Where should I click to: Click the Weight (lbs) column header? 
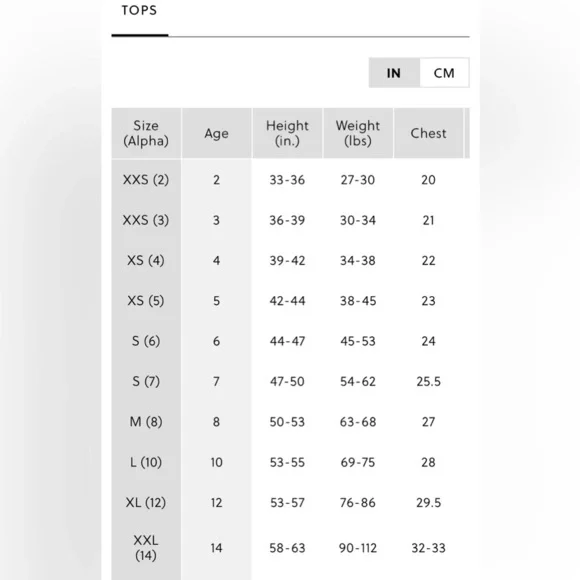click(x=358, y=133)
